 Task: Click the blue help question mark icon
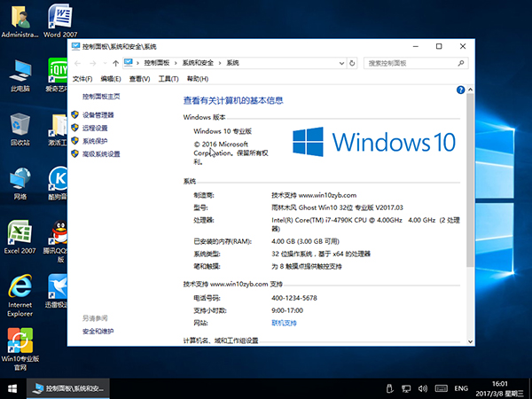pos(460,90)
